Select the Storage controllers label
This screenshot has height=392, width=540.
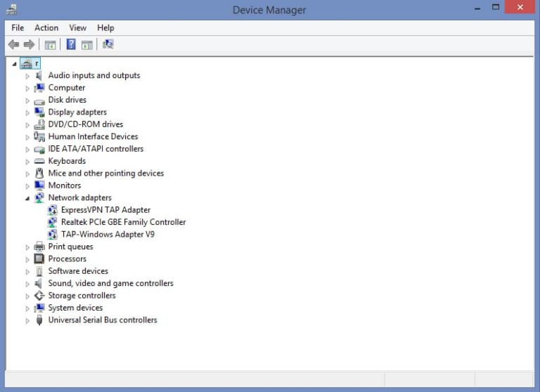(82, 296)
